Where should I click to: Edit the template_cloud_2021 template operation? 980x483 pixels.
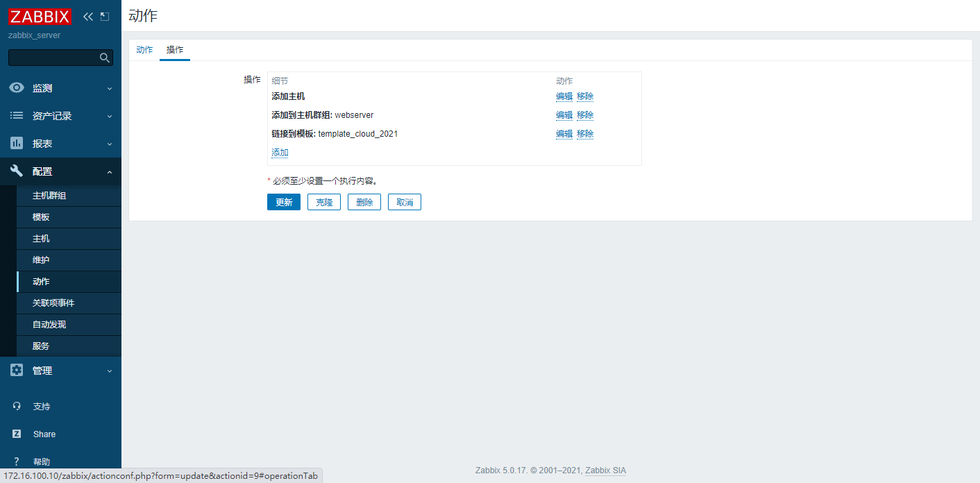click(x=564, y=134)
